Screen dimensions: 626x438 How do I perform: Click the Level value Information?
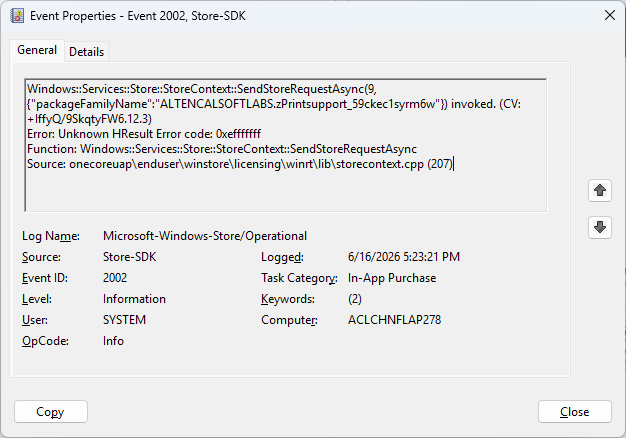[x=134, y=299]
